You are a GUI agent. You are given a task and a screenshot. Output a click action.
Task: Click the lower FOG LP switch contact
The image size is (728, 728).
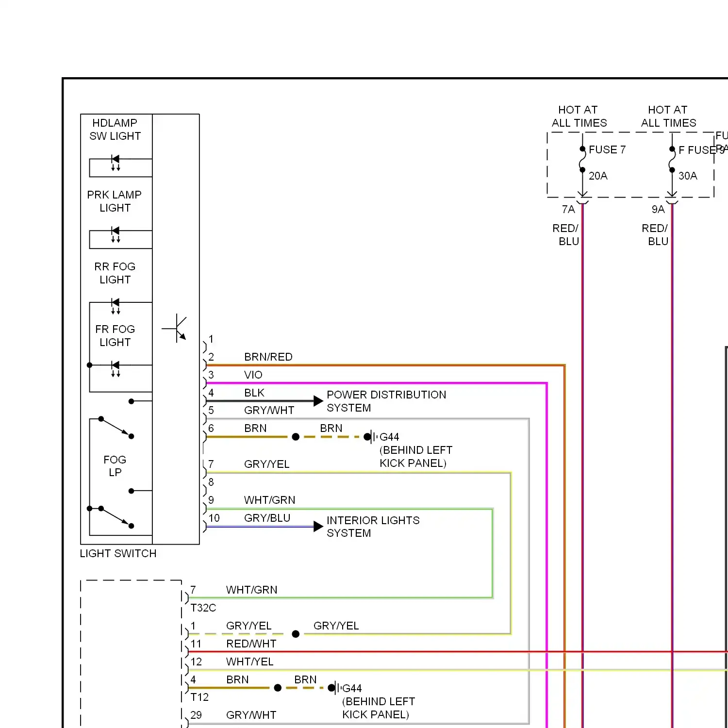[x=116, y=517]
